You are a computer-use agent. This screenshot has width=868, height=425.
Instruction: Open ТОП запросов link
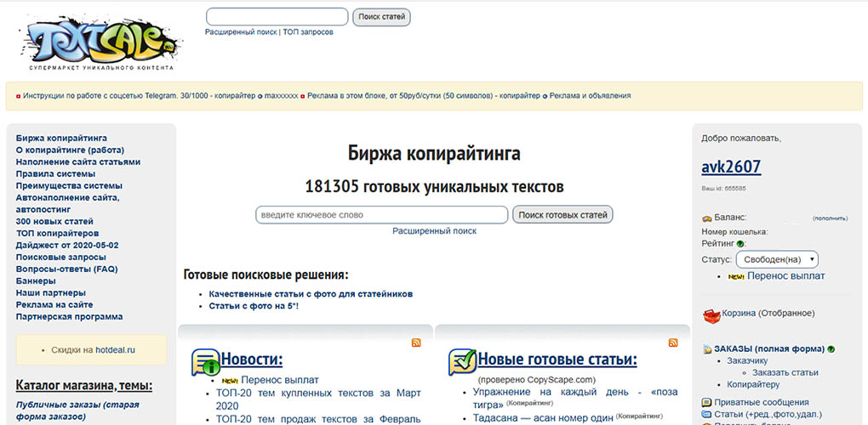click(308, 32)
